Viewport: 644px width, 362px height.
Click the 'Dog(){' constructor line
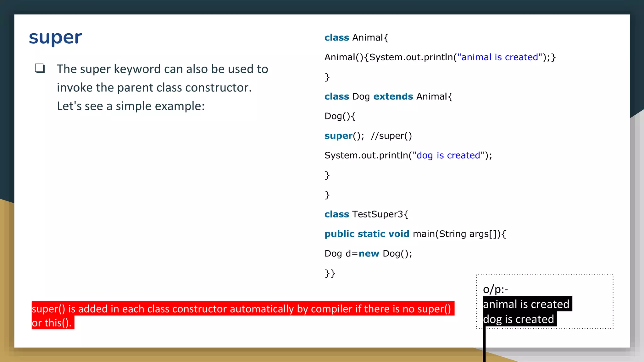coord(340,116)
